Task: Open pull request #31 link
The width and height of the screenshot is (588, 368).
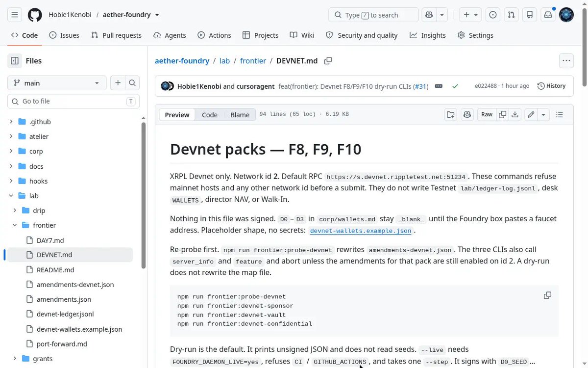Action: (420, 86)
